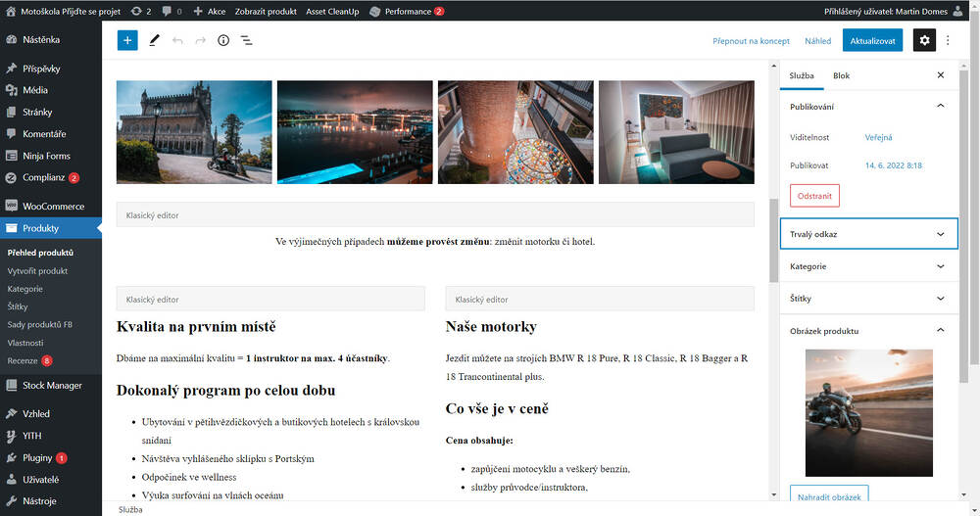Expand the Štítky sidebar panel
This screenshot has height=516, width=980.
coord(868,299)
